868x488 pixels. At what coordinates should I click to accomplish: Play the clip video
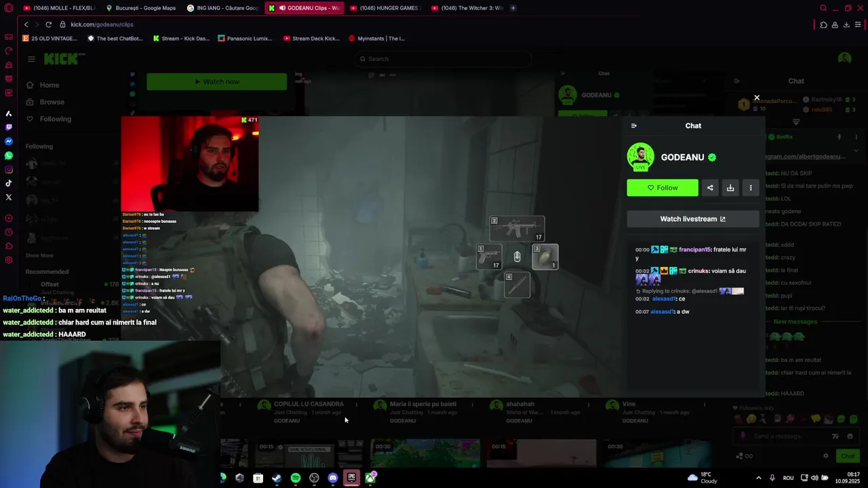point(371,256)
